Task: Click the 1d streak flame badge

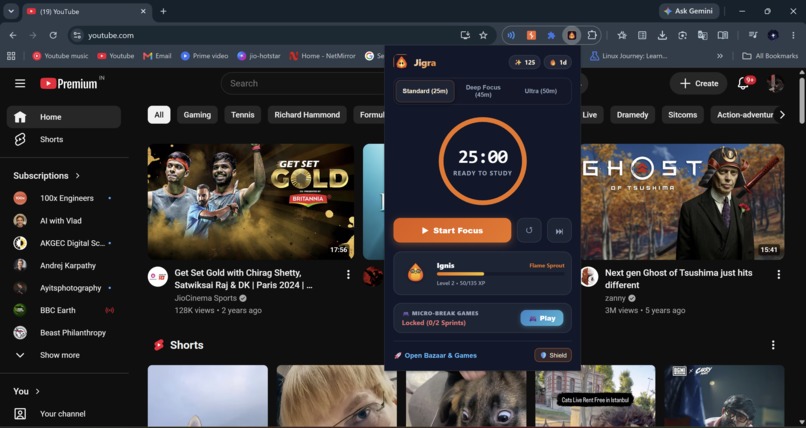Action: 558,63
